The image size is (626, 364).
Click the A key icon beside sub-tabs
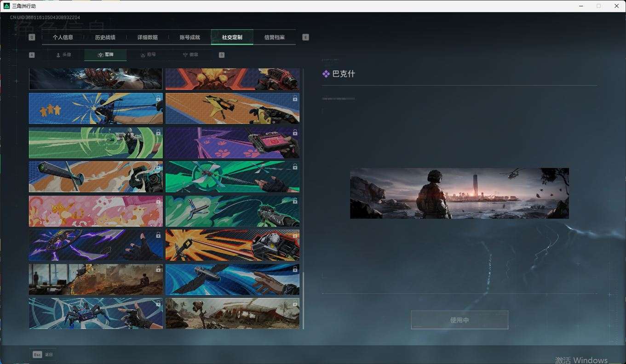(x=32, y=55)
